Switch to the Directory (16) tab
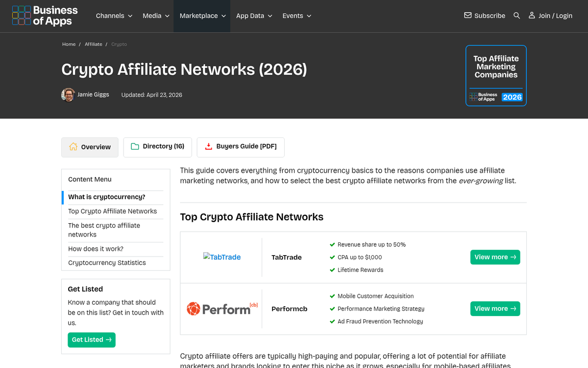Screen dimensions: 588x368 [157, 147]
